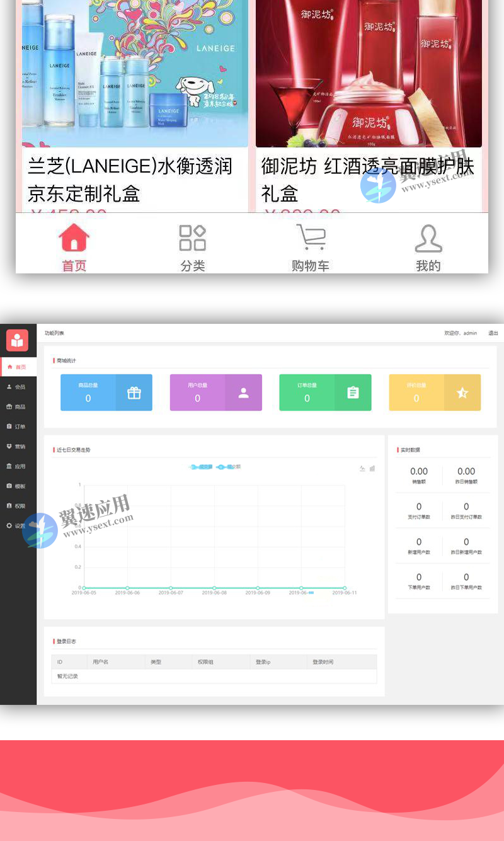Screen dimensions: 504x841
Task: Click the 销售额 0.00 value
Action: pos(419,471)
